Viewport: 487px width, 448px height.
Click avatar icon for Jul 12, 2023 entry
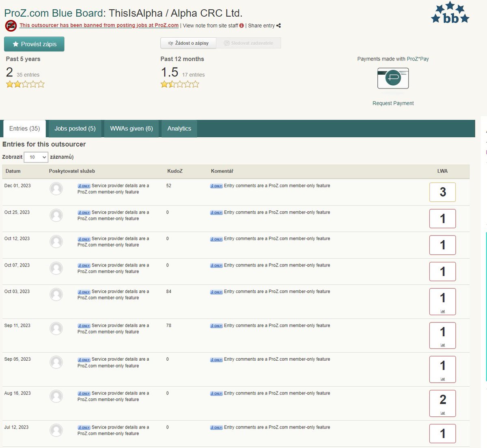(56, 431)
